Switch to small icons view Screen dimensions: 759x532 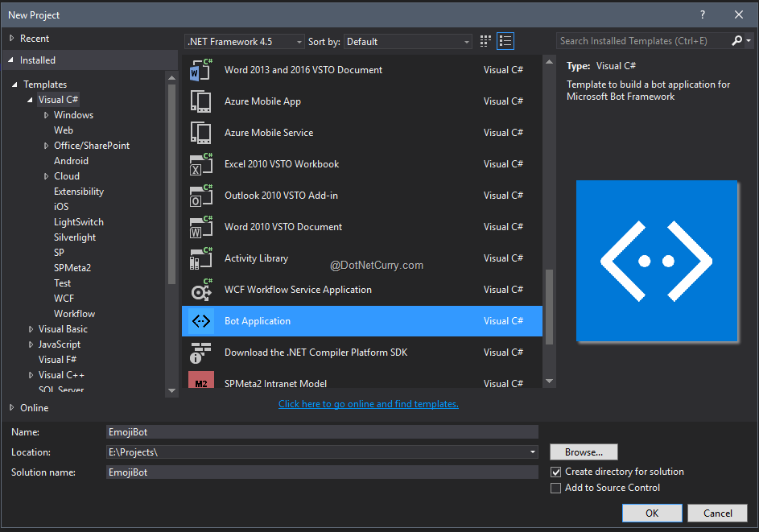(x=485, y=41)
